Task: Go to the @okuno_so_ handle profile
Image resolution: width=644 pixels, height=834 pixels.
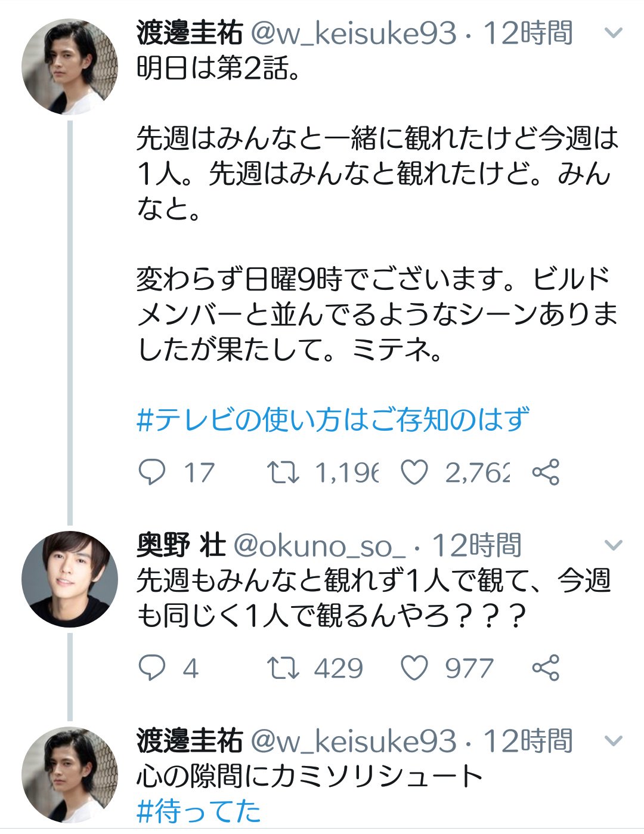Action: coord(319,545)
